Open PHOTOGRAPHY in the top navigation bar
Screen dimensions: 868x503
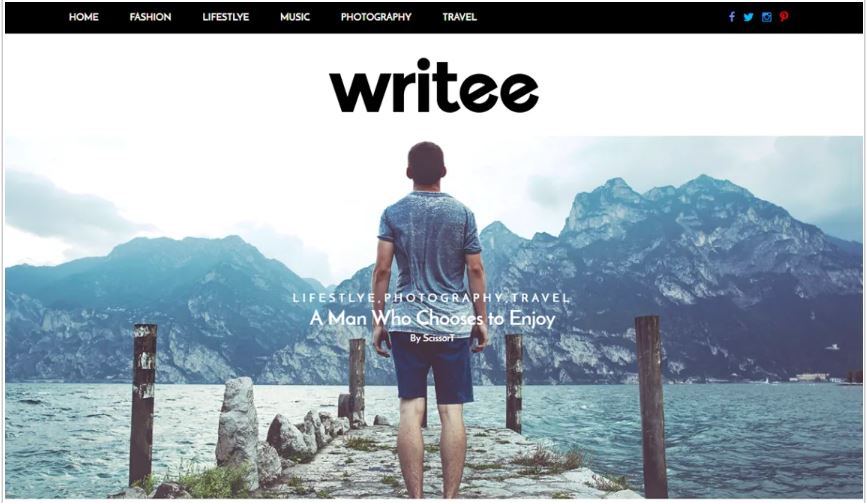(376, 17)
